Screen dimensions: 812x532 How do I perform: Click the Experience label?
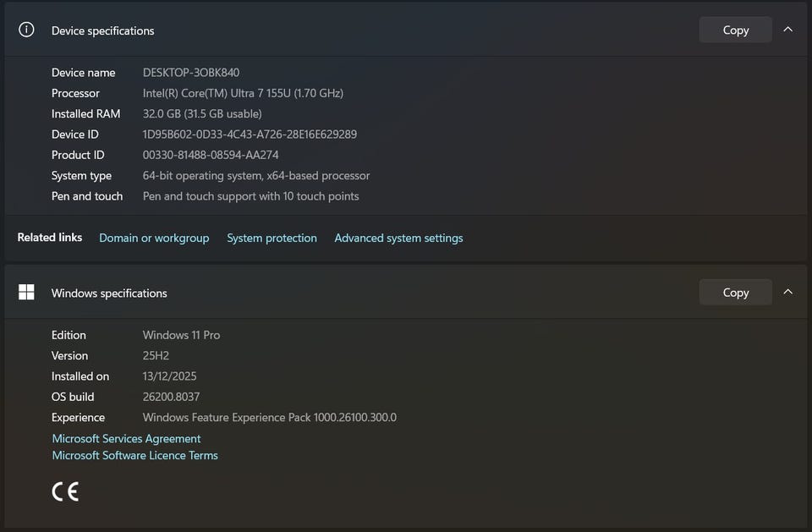[78, 418]
